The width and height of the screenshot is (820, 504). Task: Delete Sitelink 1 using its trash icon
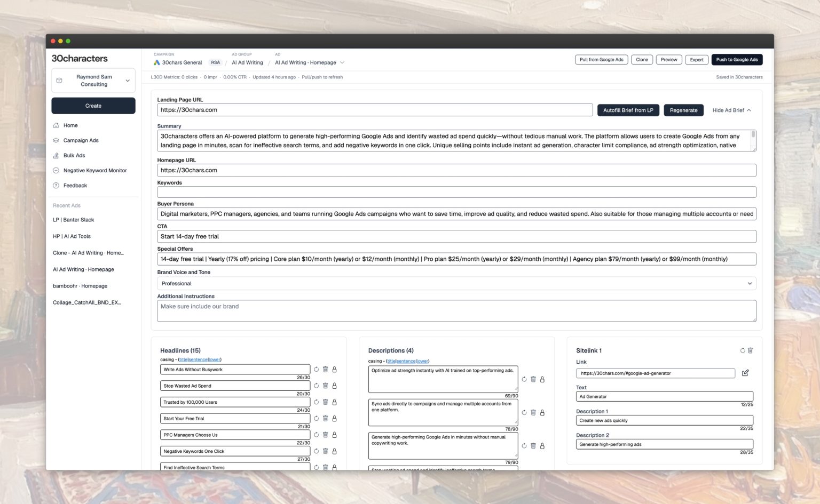point(750,350)
